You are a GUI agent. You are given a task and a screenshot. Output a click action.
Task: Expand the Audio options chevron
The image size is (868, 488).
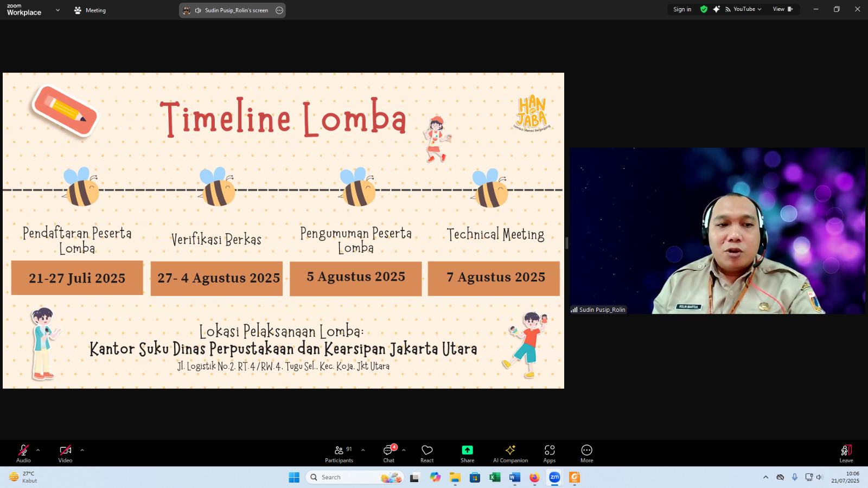[38, 449]
